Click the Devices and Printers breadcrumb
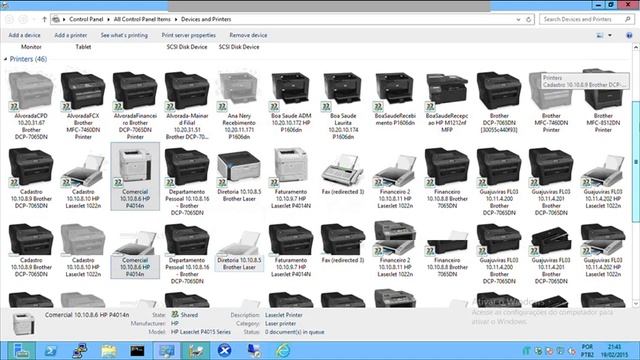Screen dimensions: 640x360 (x=206, y=19)
